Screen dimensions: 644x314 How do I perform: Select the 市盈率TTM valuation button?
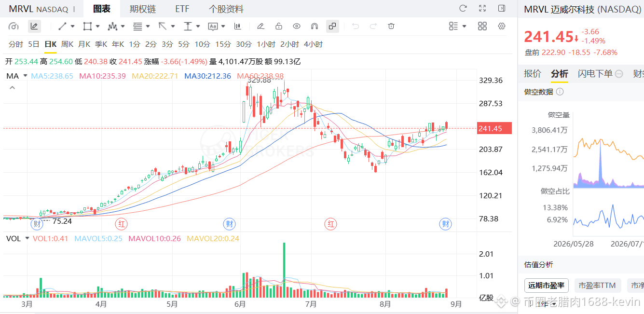pyautogui.click(x=597, y=286)
